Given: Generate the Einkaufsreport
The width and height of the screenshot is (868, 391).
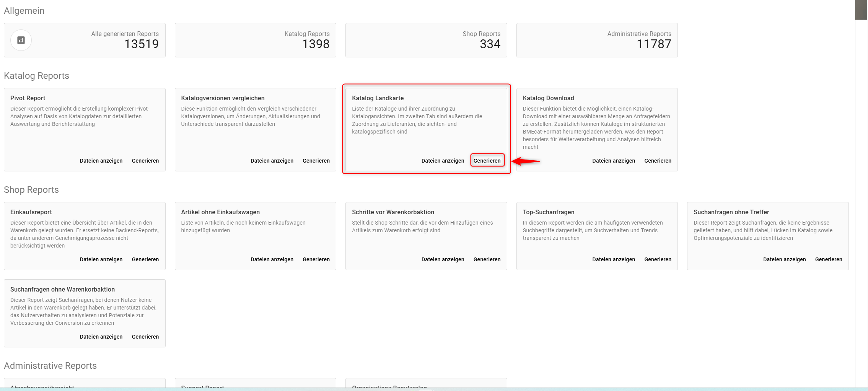Looking at the screenshot, I should (x=145, y=259).
